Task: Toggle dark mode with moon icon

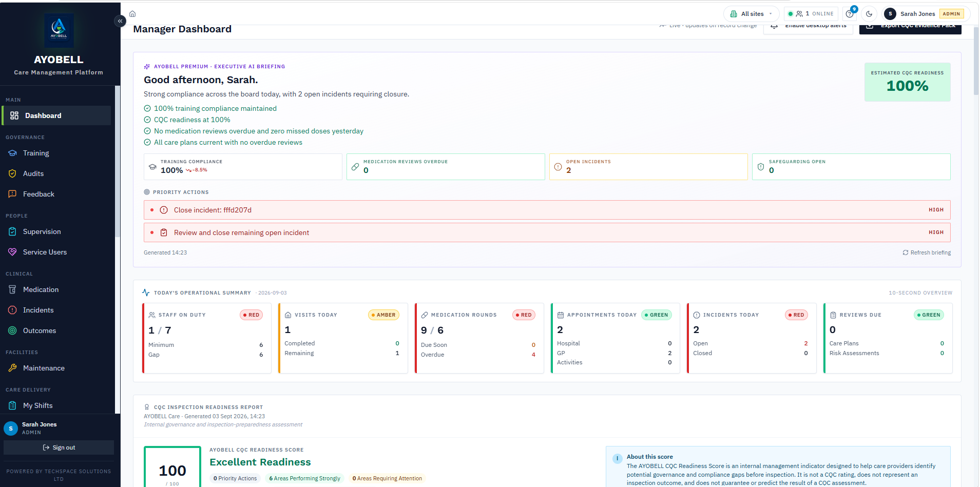Action: coord(869,14)
